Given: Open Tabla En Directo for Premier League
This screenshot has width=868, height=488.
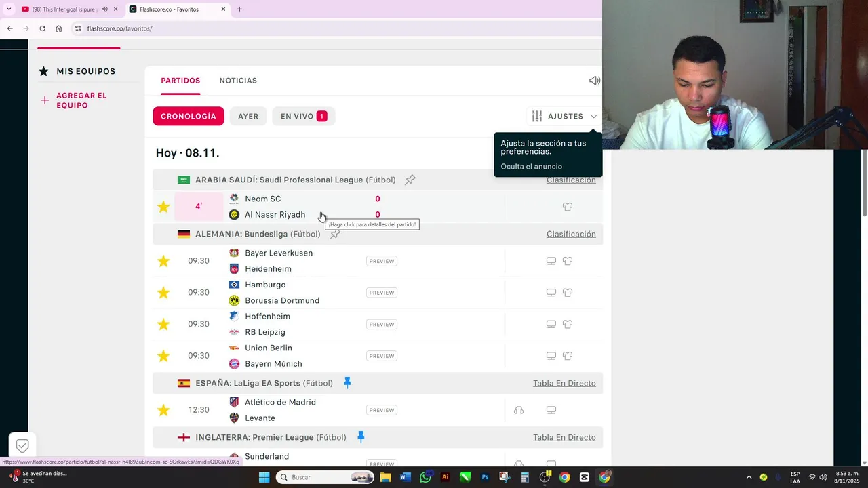Looking at the screenshot, I should coord(564,437).
